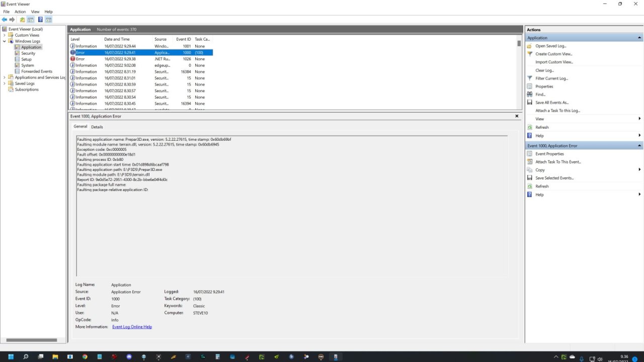Click the Windows Start button

click(x=11, y=357)
